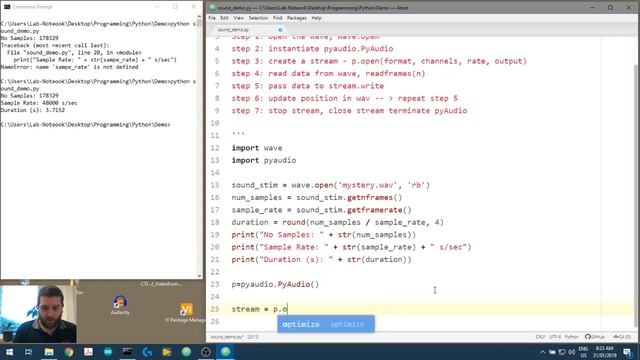This screenshot has height=360, width=640.
Task: Select the sound_demo.py editor tab
Action: coord(247,30)
